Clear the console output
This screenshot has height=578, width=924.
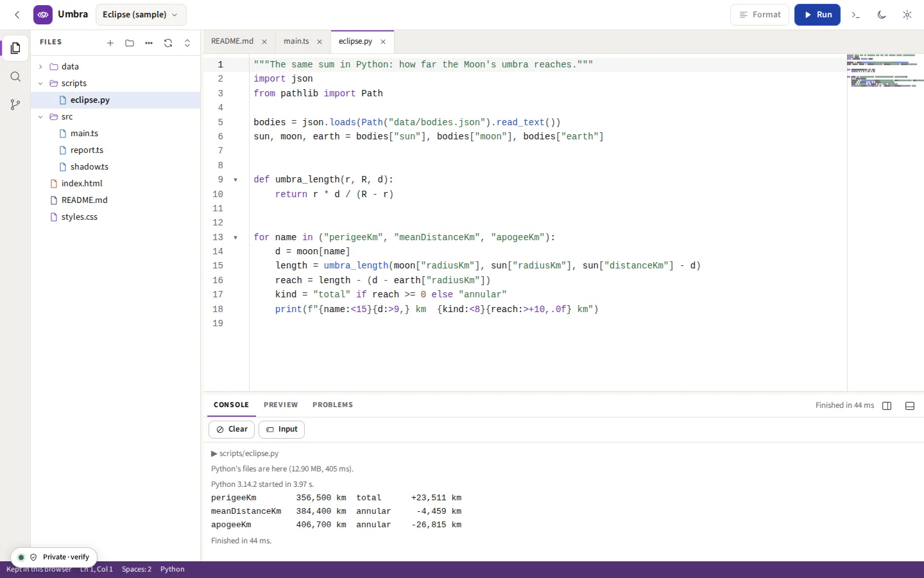tap(232, 430)
